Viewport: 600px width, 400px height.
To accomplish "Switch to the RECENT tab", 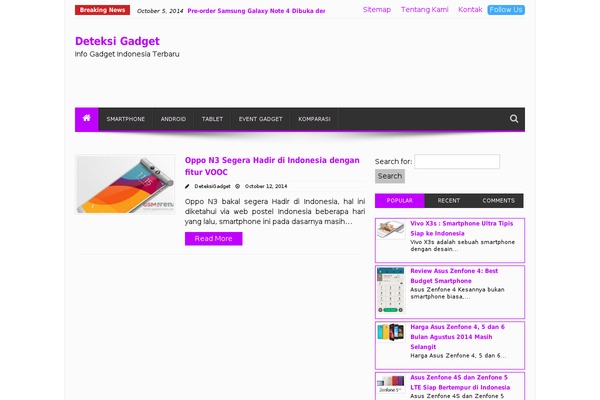I will 448,201.
